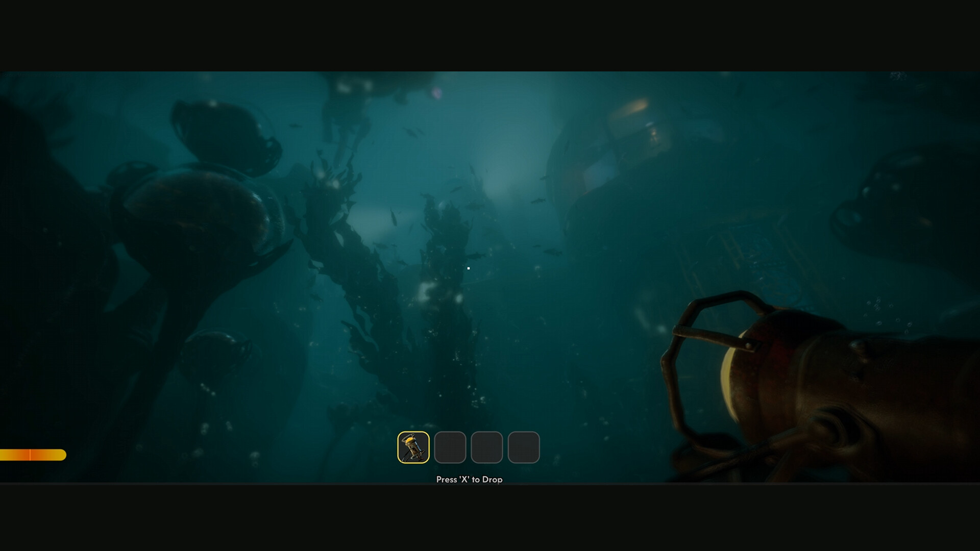Click the fourth empty hotbar slot
Screen dimensions: 980x551
(523, 446)
